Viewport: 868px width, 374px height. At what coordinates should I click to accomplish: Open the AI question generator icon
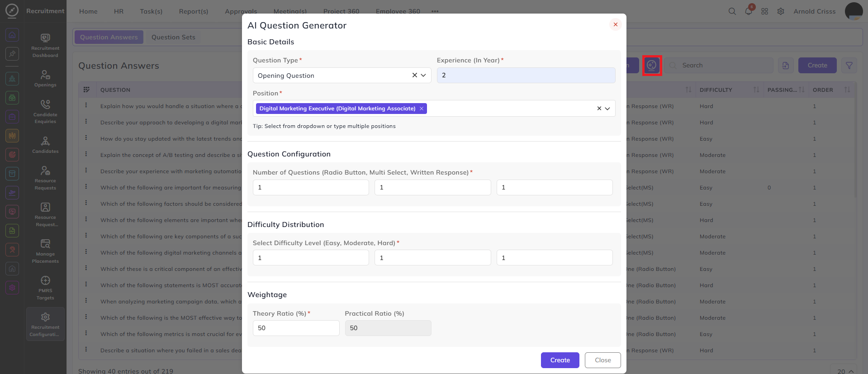pos(652,66)
